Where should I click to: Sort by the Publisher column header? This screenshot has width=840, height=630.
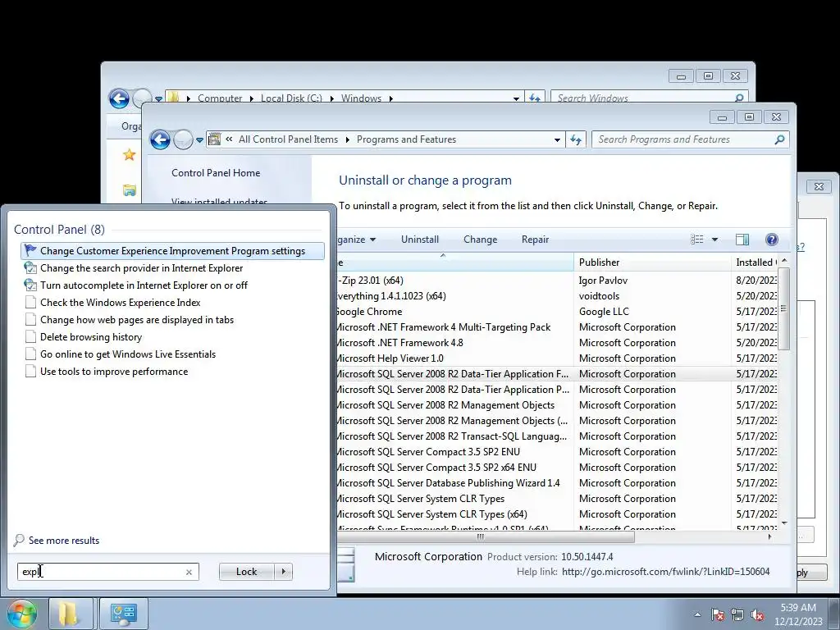click(x=652, y=262)
